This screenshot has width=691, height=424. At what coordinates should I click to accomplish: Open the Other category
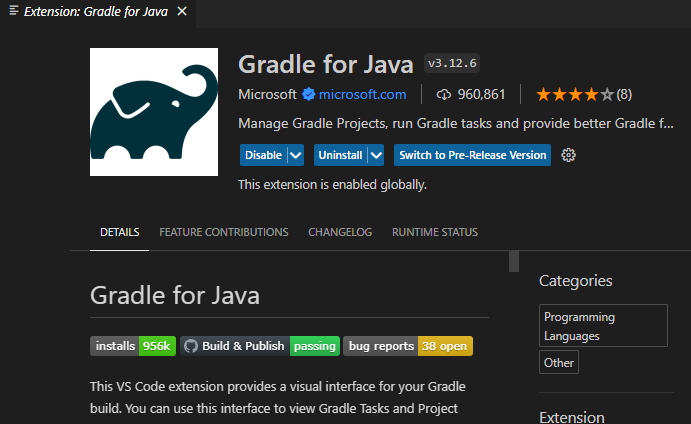pos(559,362)
